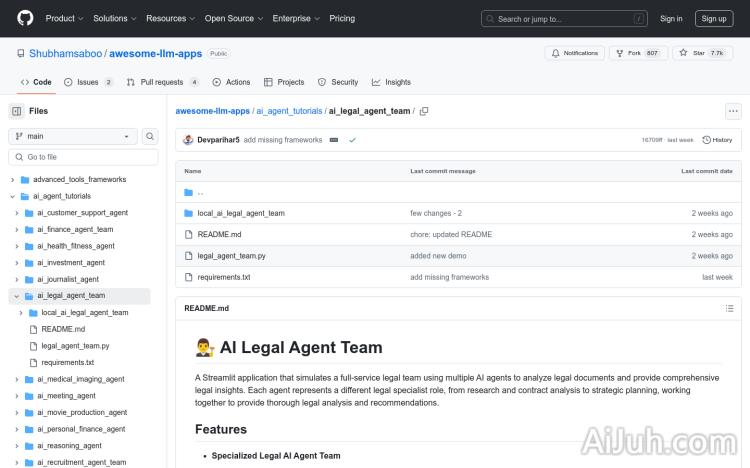
Task: Switch to the Code tab
Action: click(x=36, y=82)
